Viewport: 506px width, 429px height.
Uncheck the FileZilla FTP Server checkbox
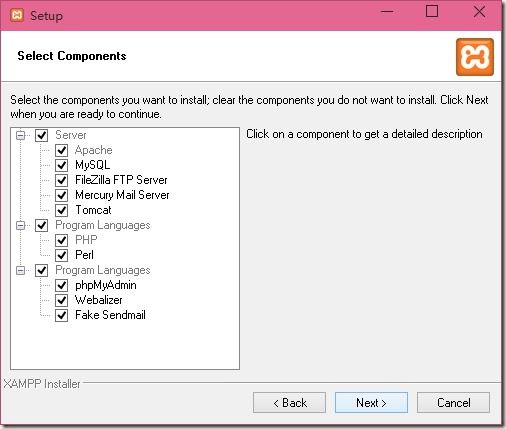61,180
